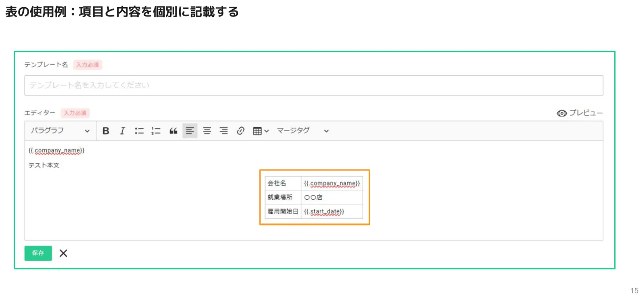Click the 会社名 table cell

pyautogui.click(x=283, y=183)
